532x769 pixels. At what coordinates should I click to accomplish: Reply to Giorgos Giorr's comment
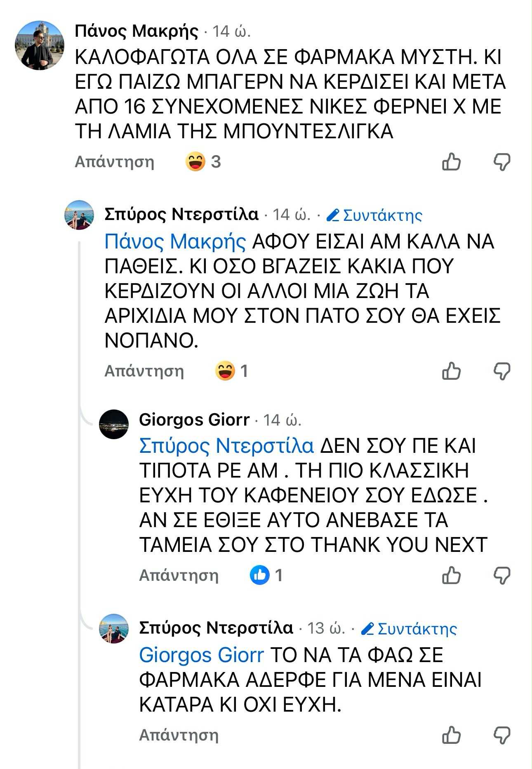179,575
